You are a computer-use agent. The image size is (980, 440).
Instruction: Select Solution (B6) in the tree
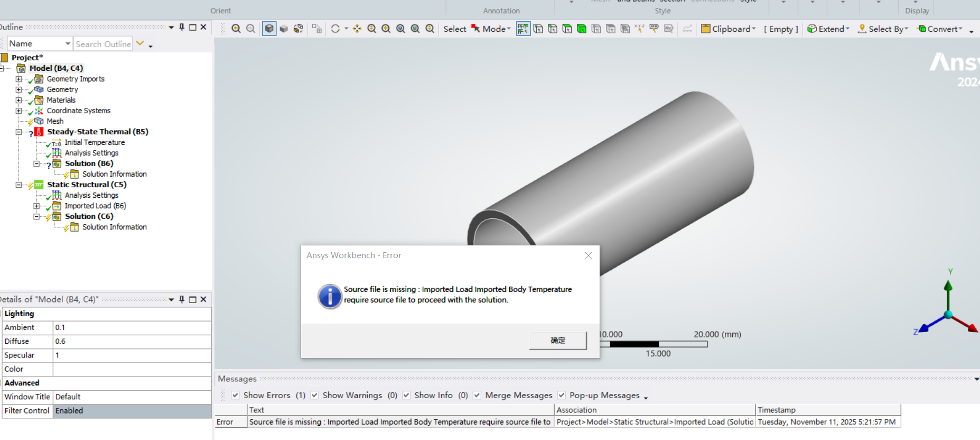[x=89, y=163]
